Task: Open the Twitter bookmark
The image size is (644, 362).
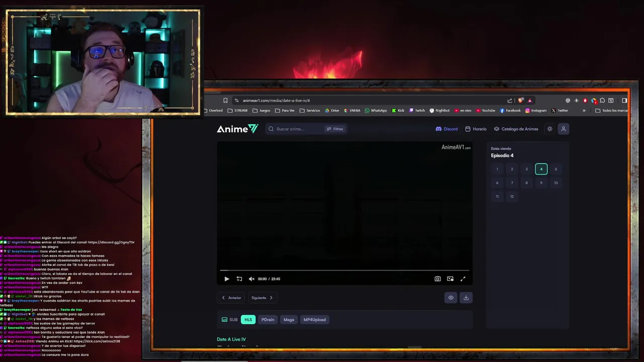Action: (x=559, y=111)
